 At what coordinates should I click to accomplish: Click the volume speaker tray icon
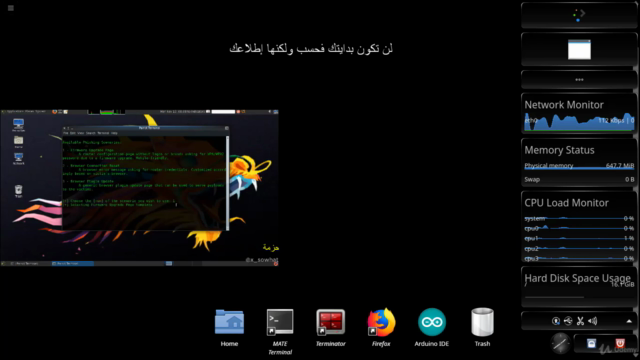[x=593, y=321]
